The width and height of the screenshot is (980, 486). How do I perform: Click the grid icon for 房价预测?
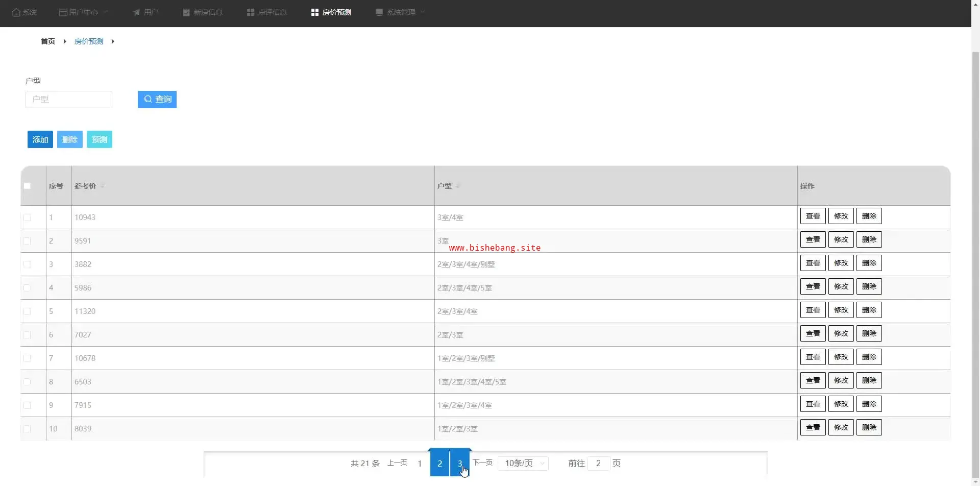(315, 12)
